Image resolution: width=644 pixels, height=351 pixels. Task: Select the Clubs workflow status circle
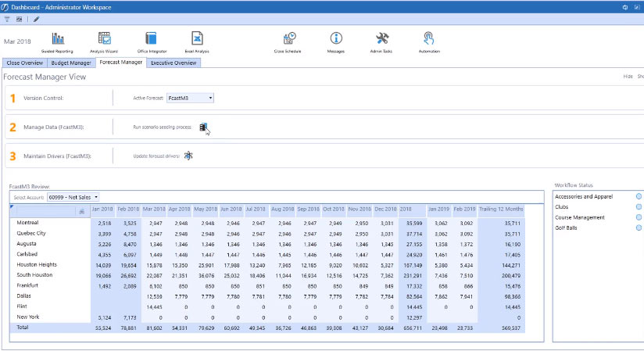click(639, 206)
